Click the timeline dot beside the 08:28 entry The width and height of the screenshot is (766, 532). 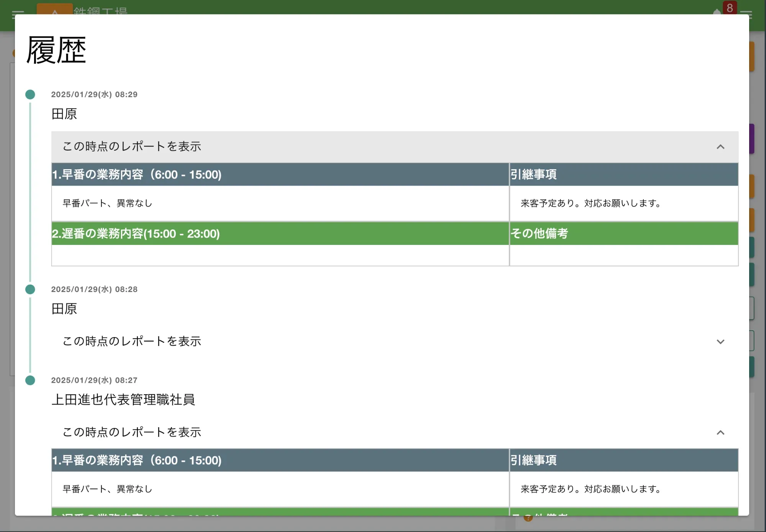pos(30,289)
